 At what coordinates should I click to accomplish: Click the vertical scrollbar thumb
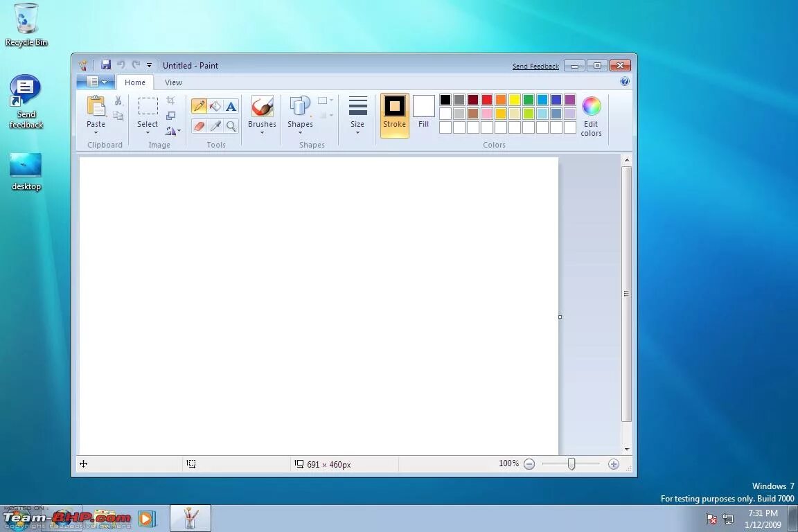626,294
